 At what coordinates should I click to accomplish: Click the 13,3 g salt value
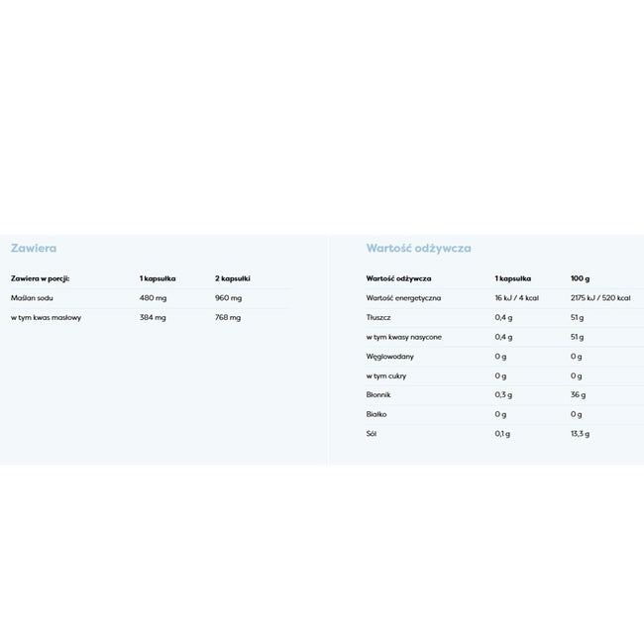[x=580, y=434]
